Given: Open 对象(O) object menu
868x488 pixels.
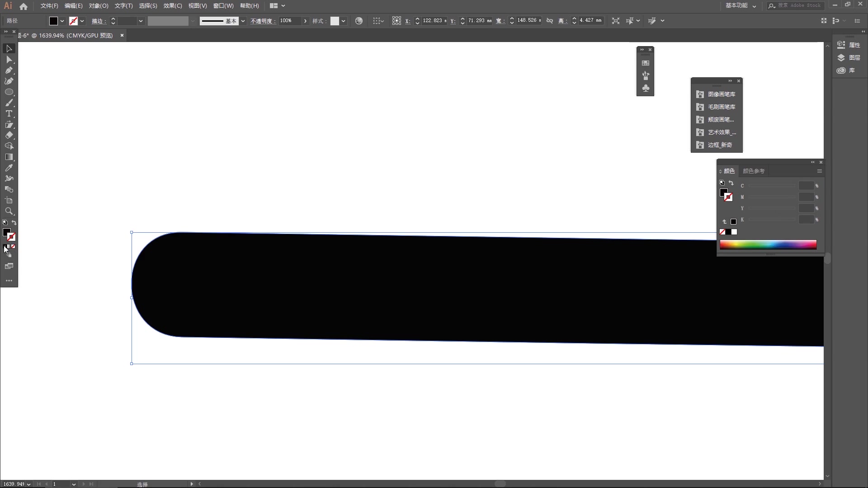Looking at the screenshot, I should click(x=98, y=5).
